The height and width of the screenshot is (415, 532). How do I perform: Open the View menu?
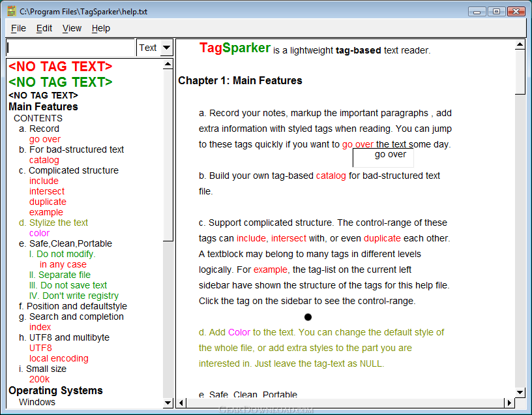click(72, 28)
